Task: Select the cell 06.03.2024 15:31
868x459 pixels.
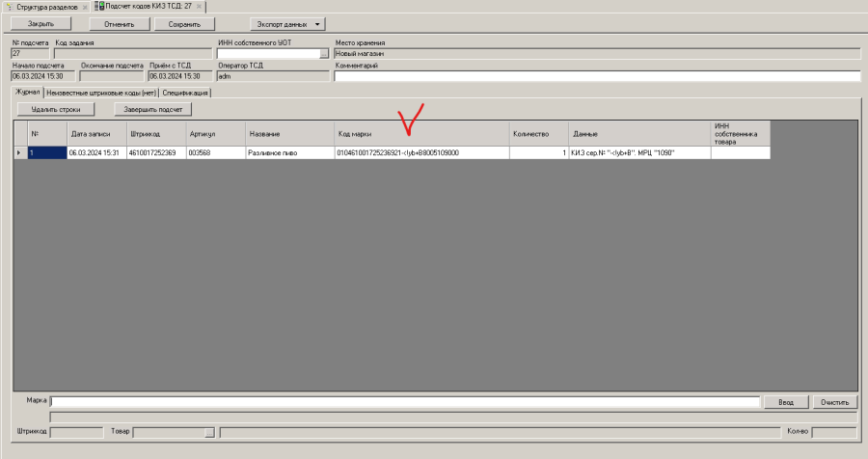Action: (x=96, y=152)
